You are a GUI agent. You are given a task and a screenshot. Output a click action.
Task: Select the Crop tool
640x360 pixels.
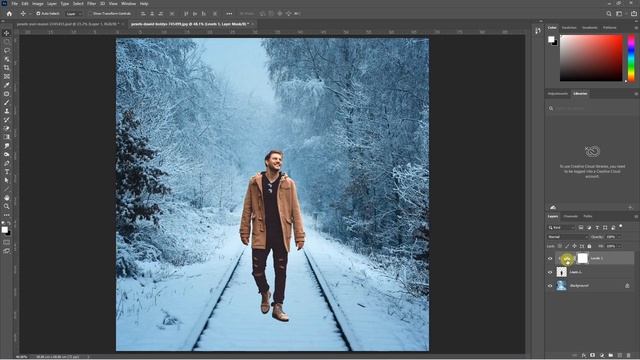pyautogui.click(x=7, y=68)
